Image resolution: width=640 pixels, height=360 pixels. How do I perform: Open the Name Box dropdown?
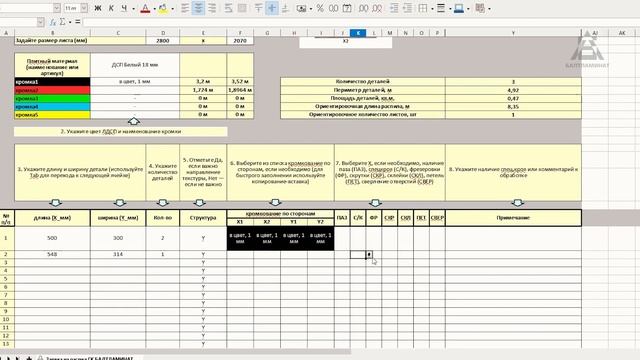click(40, 22)
